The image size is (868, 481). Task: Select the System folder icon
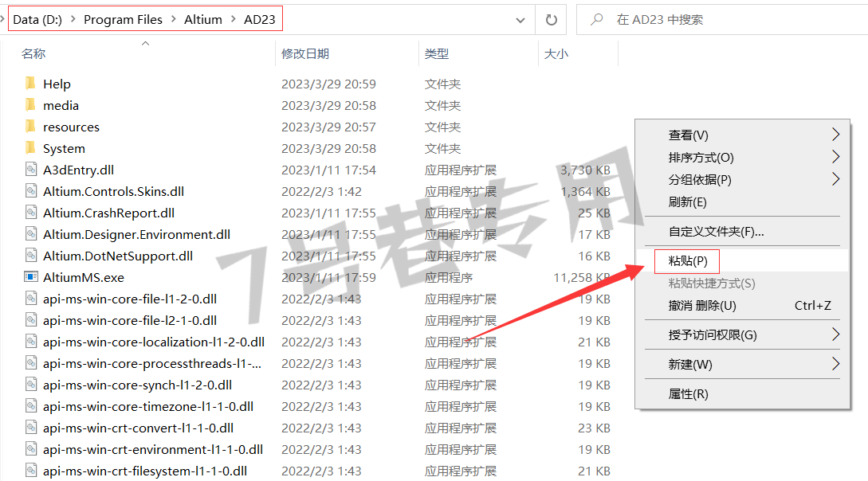click(30, 148)
